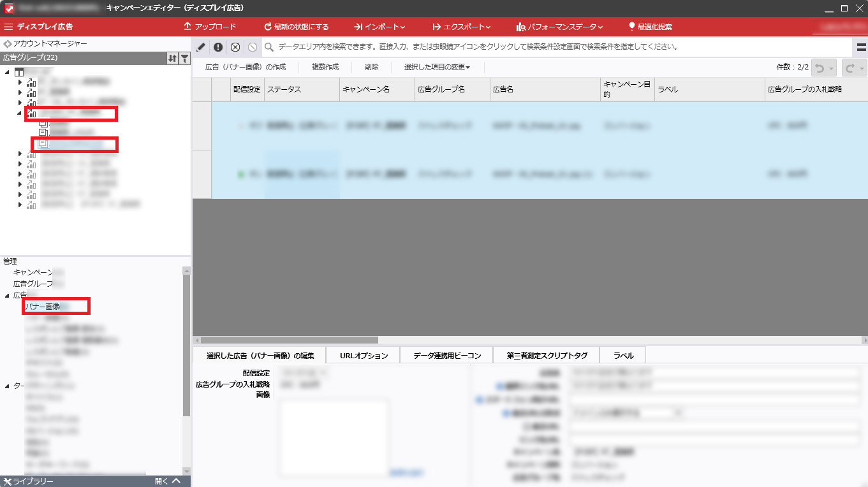The height and width of the screenshot is (487, 868).
Task: Click the funnel filter icon in 広告グループ header
Action: click(x=184, y=58)
